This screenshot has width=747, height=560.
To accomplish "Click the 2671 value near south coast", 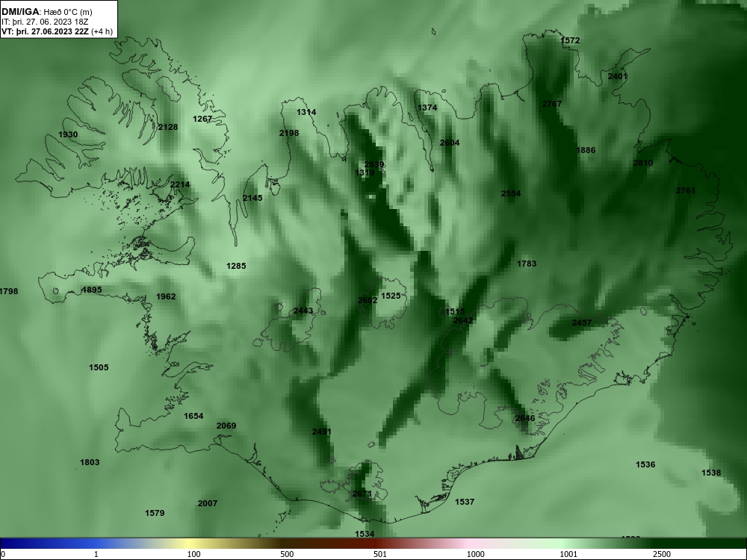I will [x=362, y=494].
